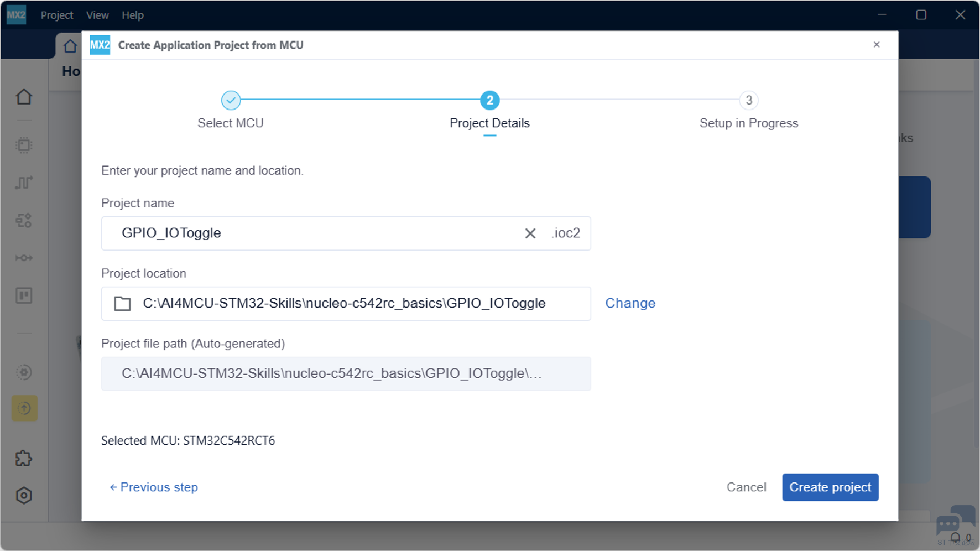Screen dimensions: 980x551
Task: Clear the project name with X icon
Action: point(530,233)
